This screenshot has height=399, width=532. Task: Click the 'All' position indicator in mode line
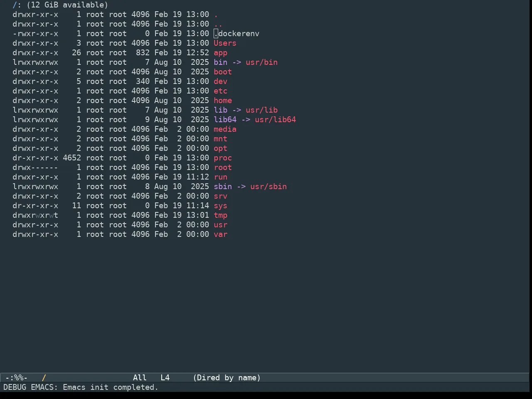(140, 378)
